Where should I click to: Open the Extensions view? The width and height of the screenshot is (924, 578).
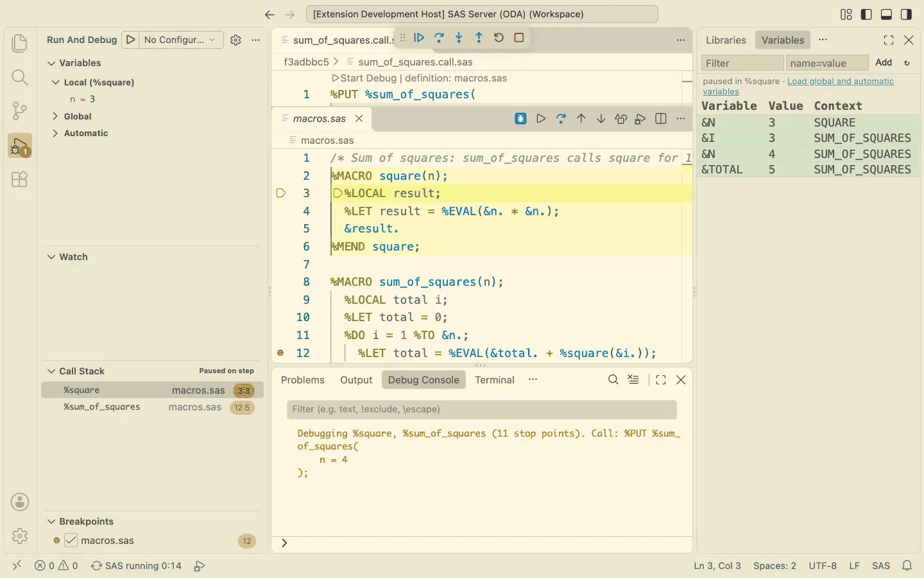click(20, 179)
